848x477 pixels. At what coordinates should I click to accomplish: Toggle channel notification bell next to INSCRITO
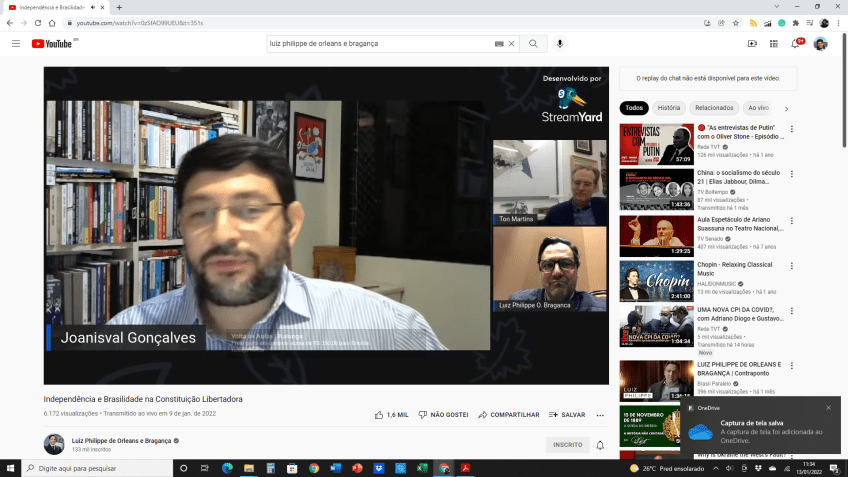coord(600,445)
